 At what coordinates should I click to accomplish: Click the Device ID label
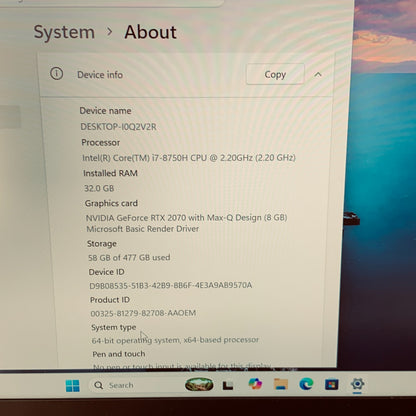pyautogui.click(x=106, y=272)
